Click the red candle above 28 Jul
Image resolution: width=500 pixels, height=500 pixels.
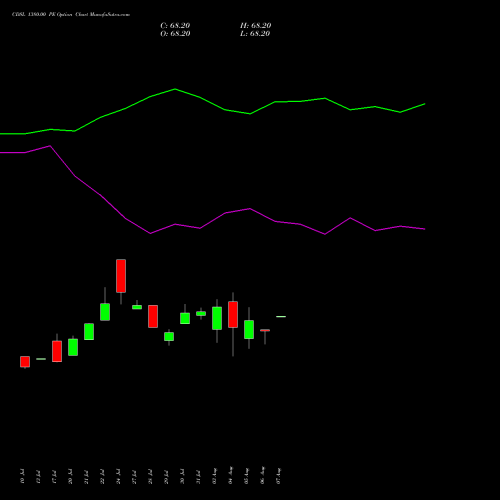tap(153, 316)
